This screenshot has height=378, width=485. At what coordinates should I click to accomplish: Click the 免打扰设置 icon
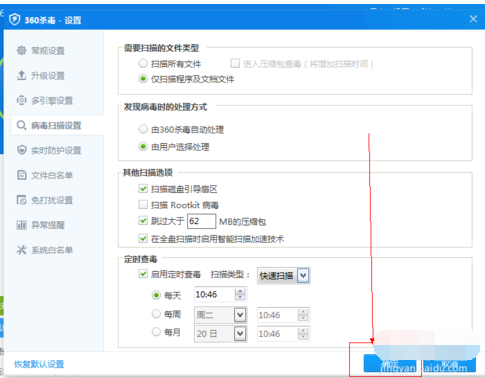(22, 200)
